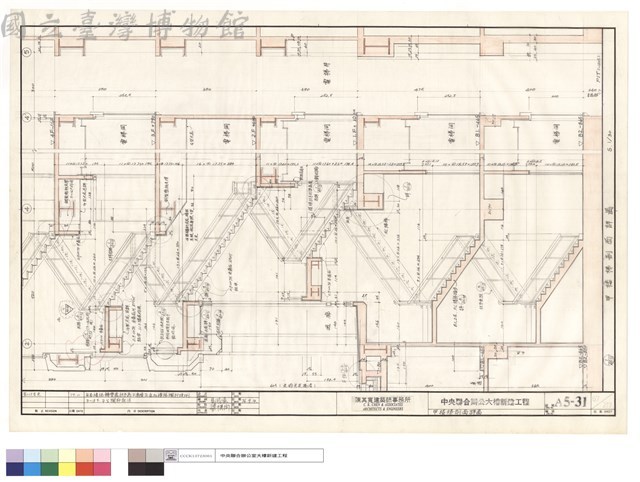Select the magenta pink color swatch
The image size is (640, 482).
click(102, 469)
